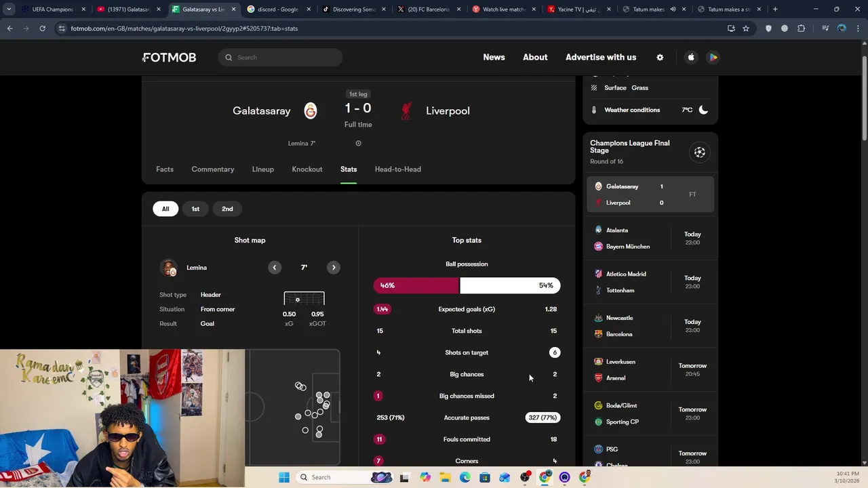868x488 pixels.
Task: Mute the Tatum makes browser tab audio
Action: 673,9
